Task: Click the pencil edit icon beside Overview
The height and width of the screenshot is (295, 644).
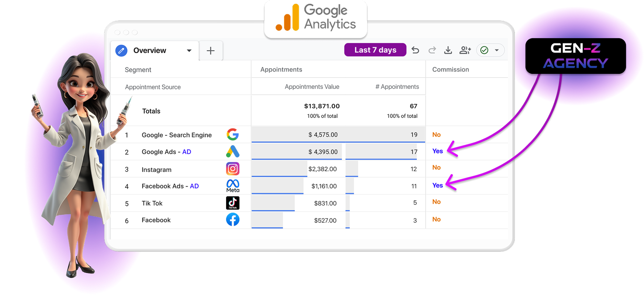Action: point(121,51)
